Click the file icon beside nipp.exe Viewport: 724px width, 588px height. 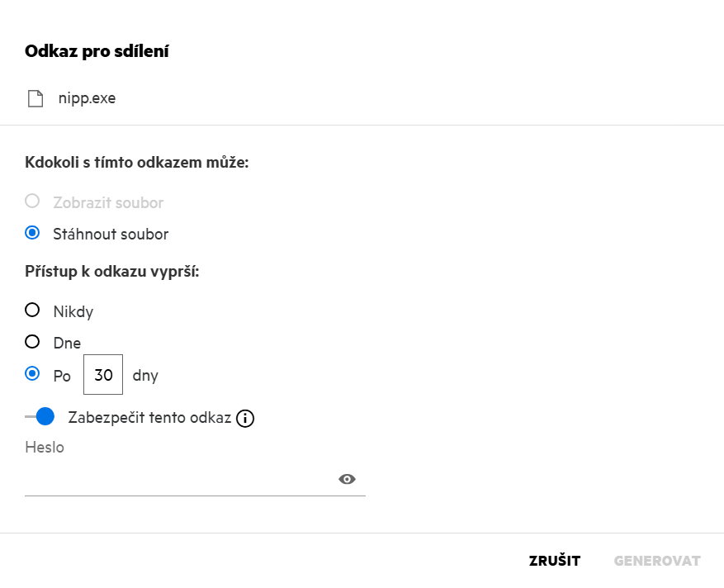point(35,99)
